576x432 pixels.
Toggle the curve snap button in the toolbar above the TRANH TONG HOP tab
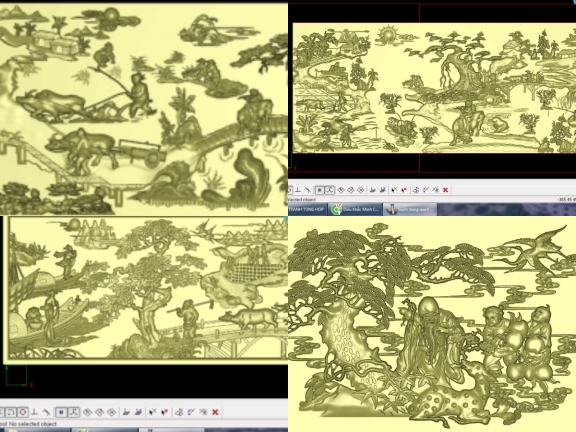coord(330,190)
